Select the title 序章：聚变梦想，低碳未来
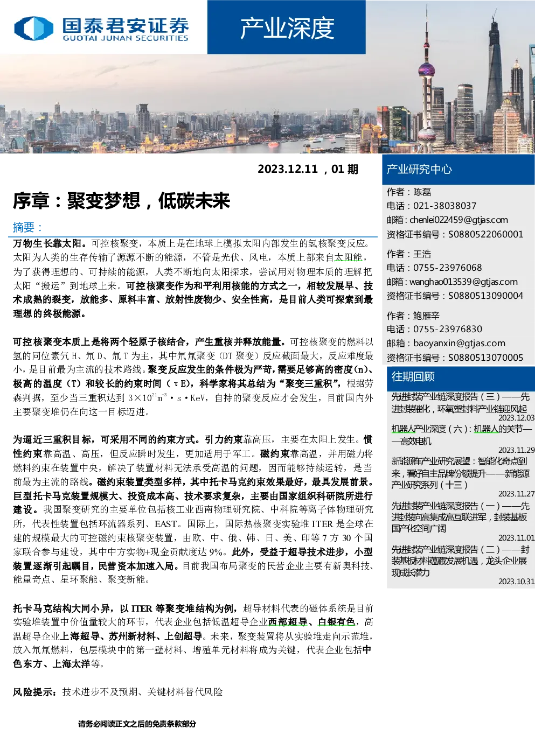The height and width of the screenshot is (756, 535). click(x=122, y=201)
